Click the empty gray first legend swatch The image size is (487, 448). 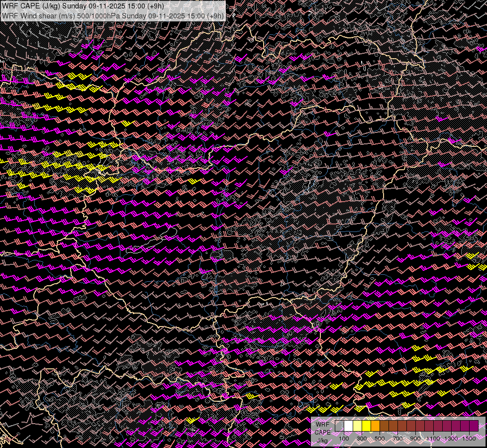coord(339,426)
